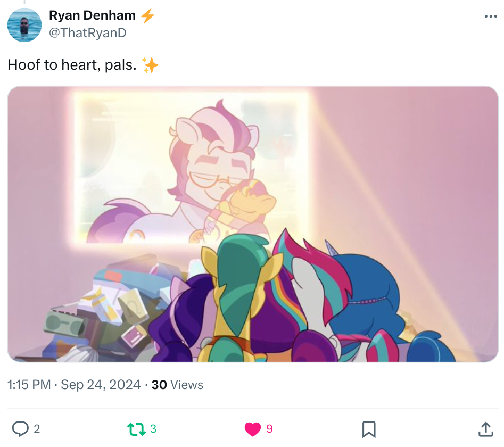Open the share upload icon
Screen dimensions: 504x447
coord(486,429)
